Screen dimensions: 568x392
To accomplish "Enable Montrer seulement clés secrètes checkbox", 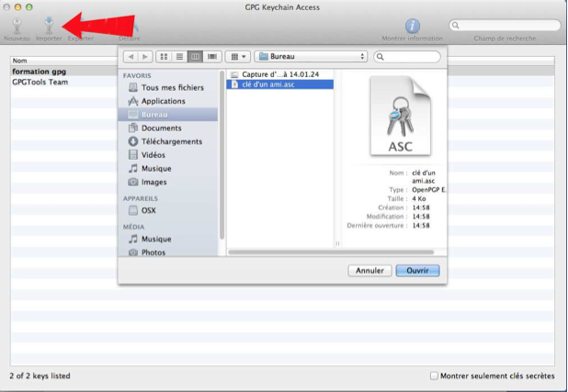I will coord(435,375).
